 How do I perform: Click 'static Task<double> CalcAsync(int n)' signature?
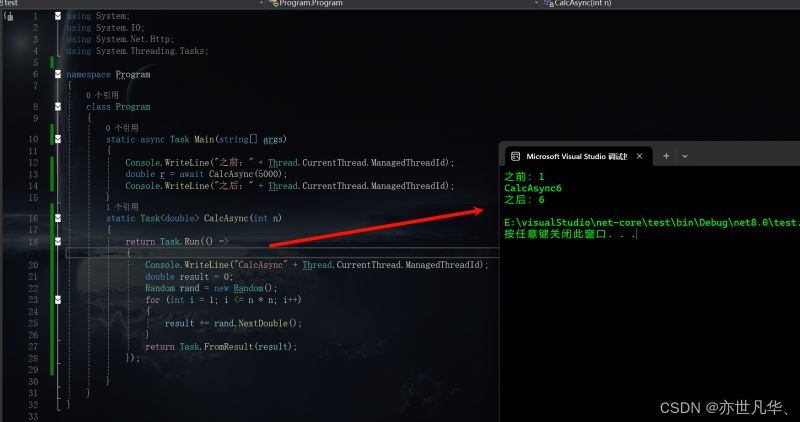pyautogui.click(x=193, y=218)
